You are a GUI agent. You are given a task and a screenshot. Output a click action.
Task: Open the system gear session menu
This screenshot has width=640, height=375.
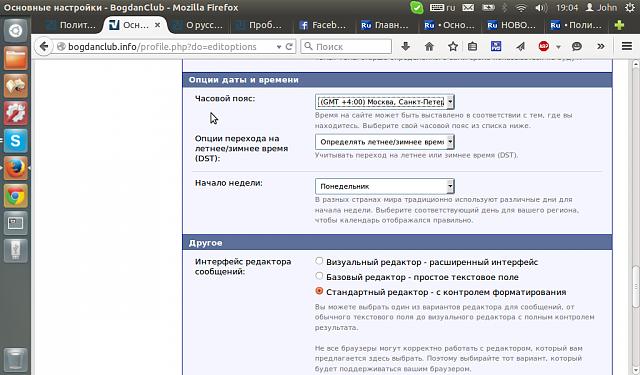point(630,7)
